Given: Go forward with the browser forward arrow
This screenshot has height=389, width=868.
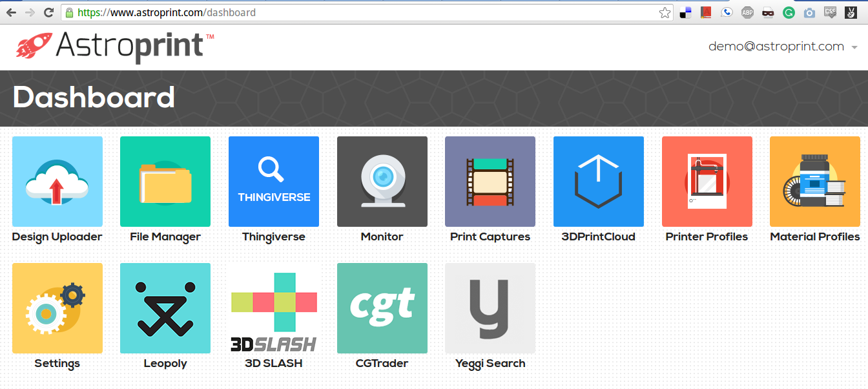Looking at the screenshot, I should pyautogui.click(x=30, y=12).
